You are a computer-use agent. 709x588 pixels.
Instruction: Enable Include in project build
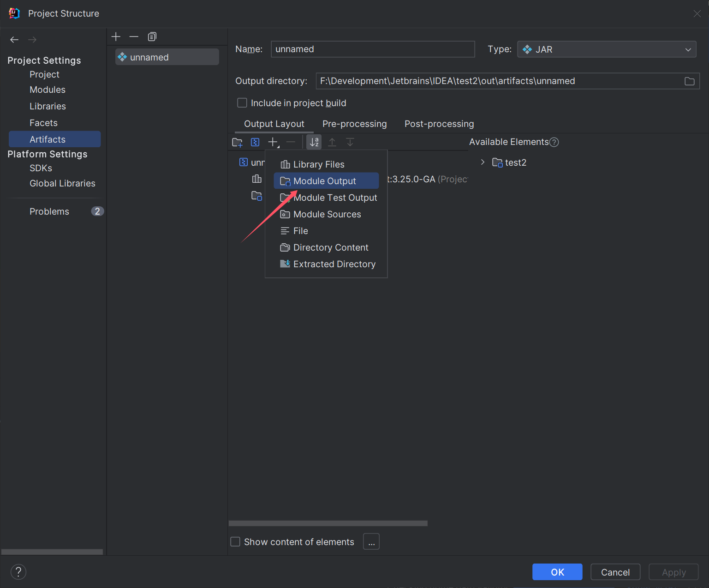click(242, 103)
